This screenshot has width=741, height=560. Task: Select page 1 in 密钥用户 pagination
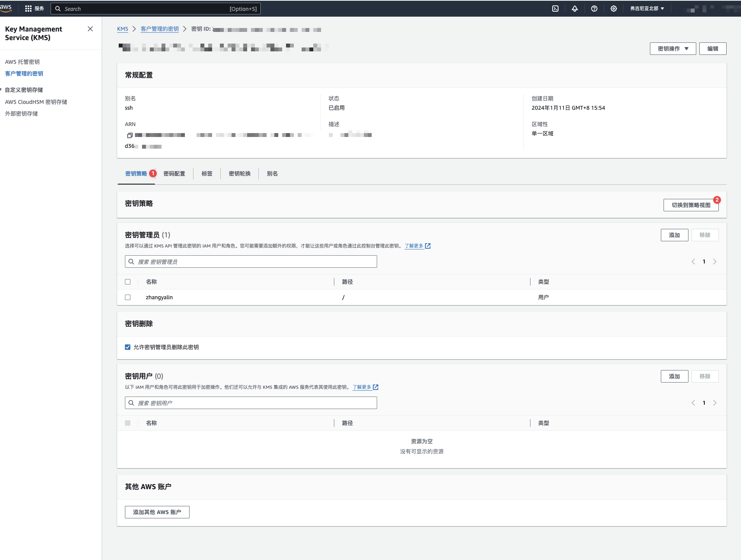tap(704, 403)
